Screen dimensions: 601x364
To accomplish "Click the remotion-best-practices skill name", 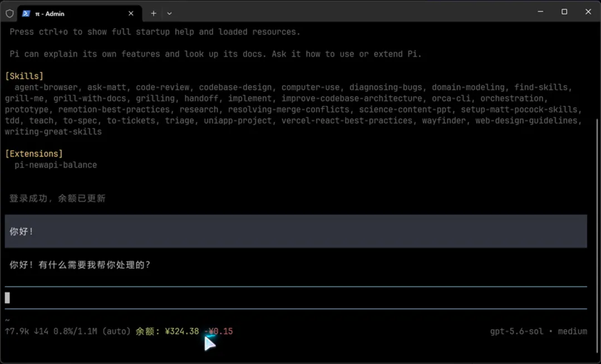I will (x=114, y=109).
